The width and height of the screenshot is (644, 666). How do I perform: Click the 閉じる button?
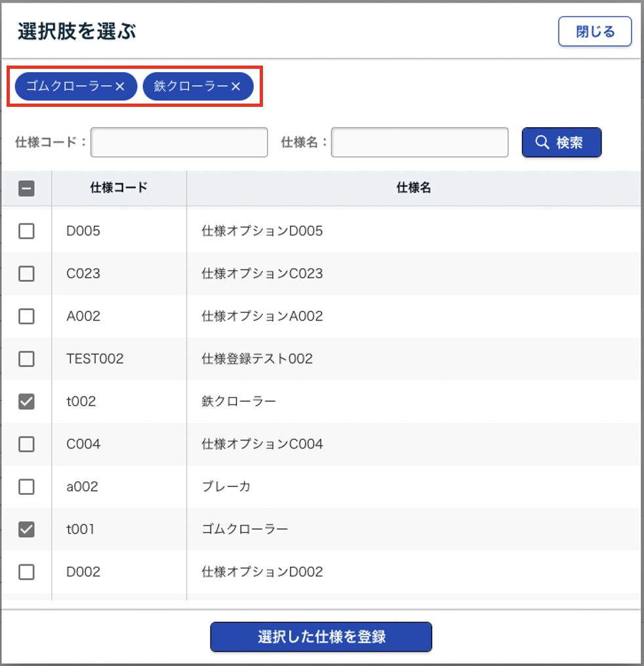[x=595, y=31]
